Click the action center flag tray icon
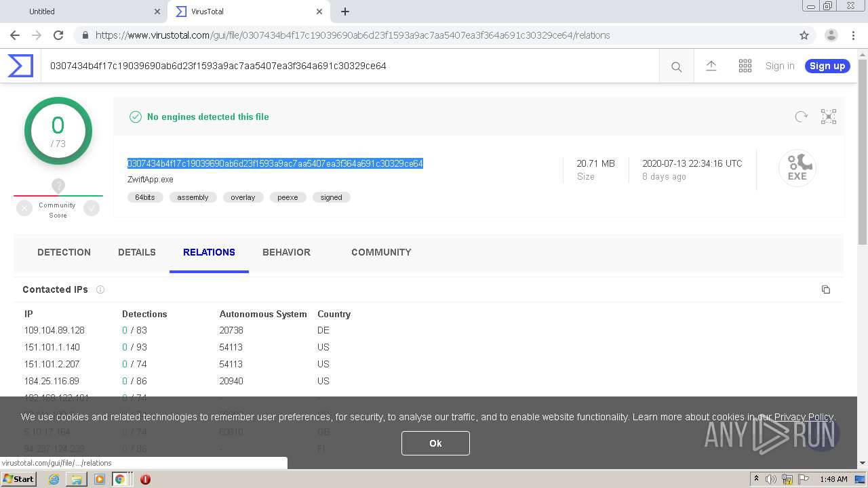This screenshot has height=488, width=868. point(804,479)
